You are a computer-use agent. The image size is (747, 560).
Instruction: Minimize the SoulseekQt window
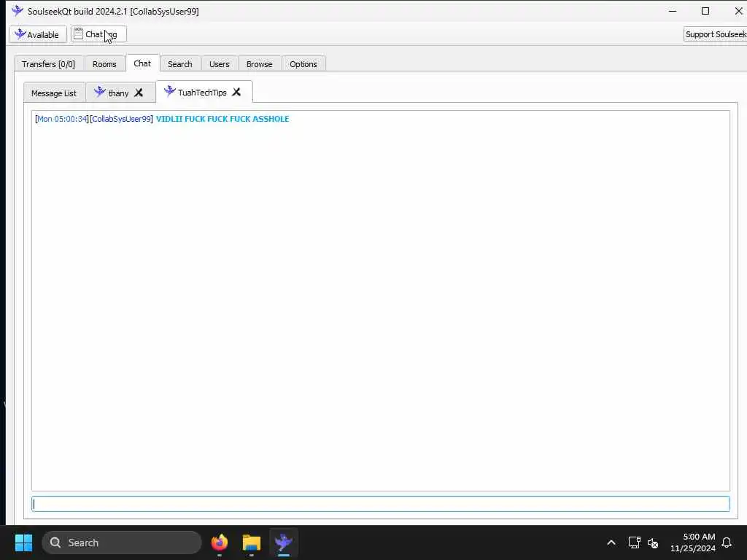673,11
